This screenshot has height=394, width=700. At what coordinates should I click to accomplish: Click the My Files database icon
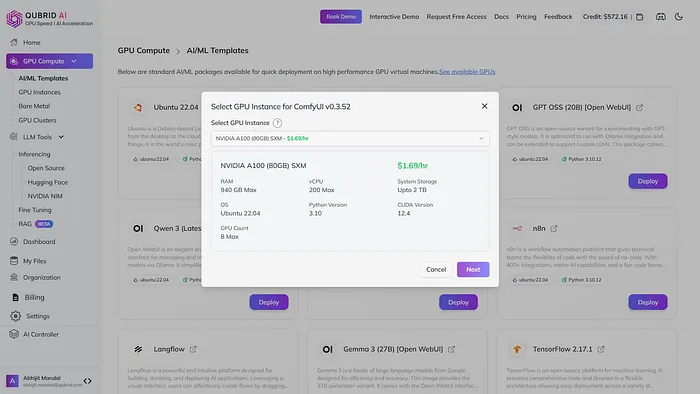click(14, 261)
